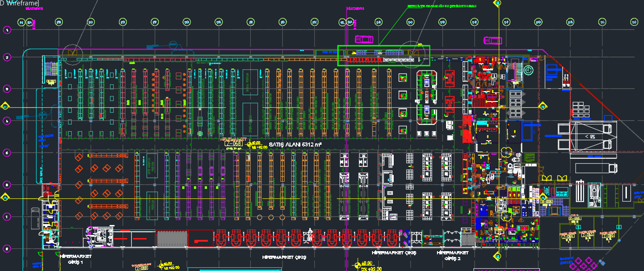
Task: Select the staircase symbol in top-left corner
Action: click(x=51, y=69)
